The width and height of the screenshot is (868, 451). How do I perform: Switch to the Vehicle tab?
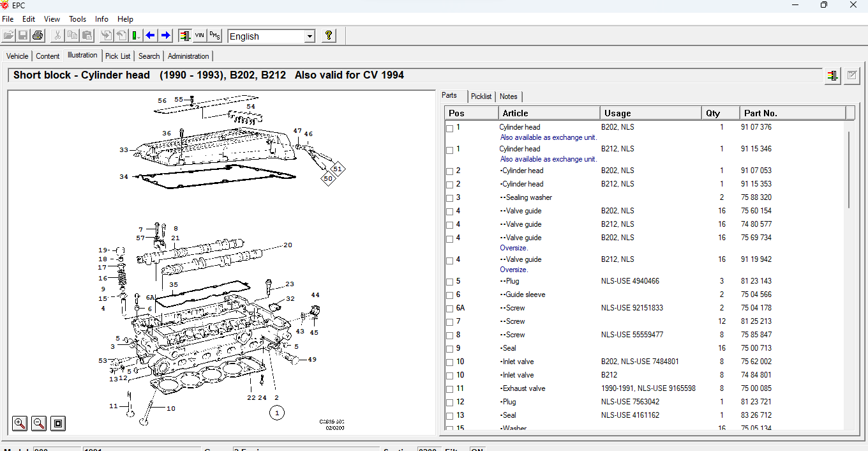click(x=17, y=56)
